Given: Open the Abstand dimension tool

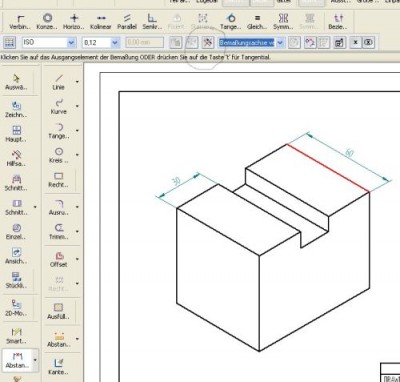Looking at the screenshot, I should pos(17,360).
